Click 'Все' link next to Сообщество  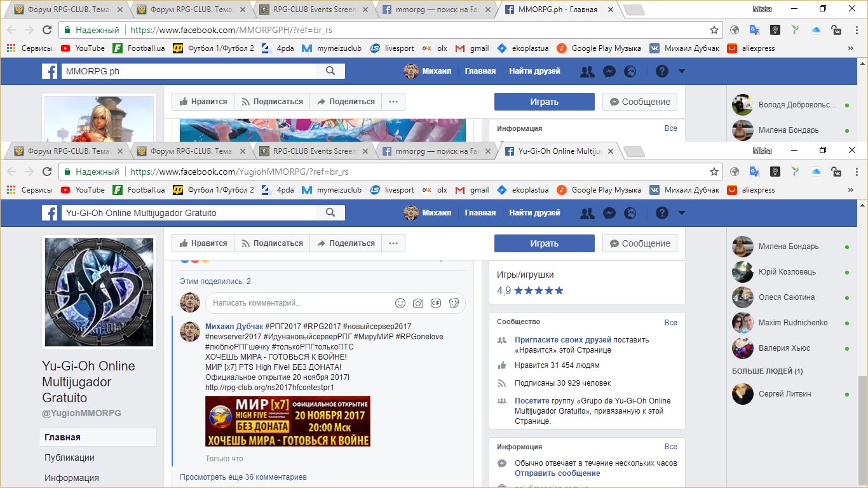point(671,323)
